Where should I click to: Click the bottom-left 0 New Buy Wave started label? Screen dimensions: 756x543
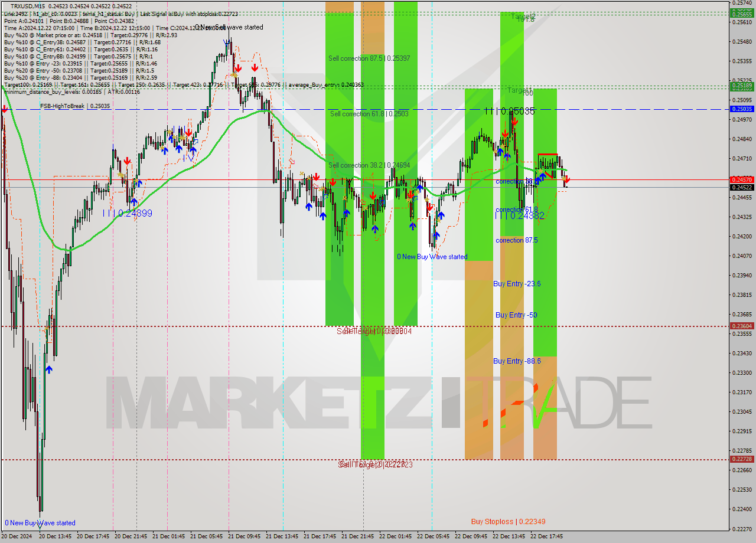[40, 523]
